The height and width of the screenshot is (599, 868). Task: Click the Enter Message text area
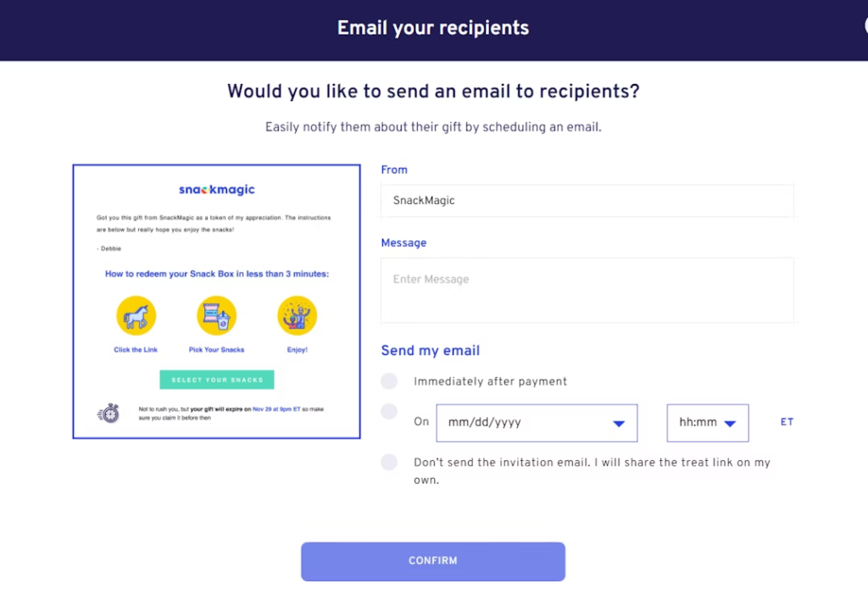click(587, 288)
